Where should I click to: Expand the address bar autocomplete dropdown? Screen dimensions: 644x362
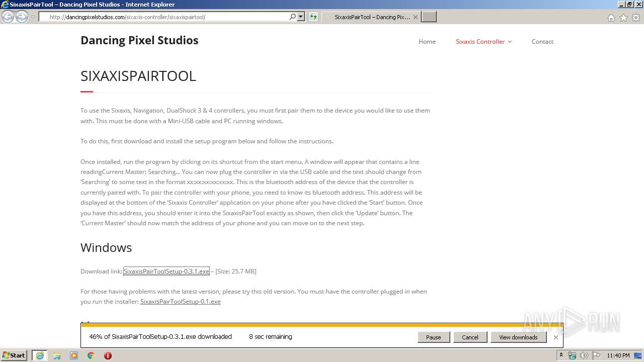(301, 17)
